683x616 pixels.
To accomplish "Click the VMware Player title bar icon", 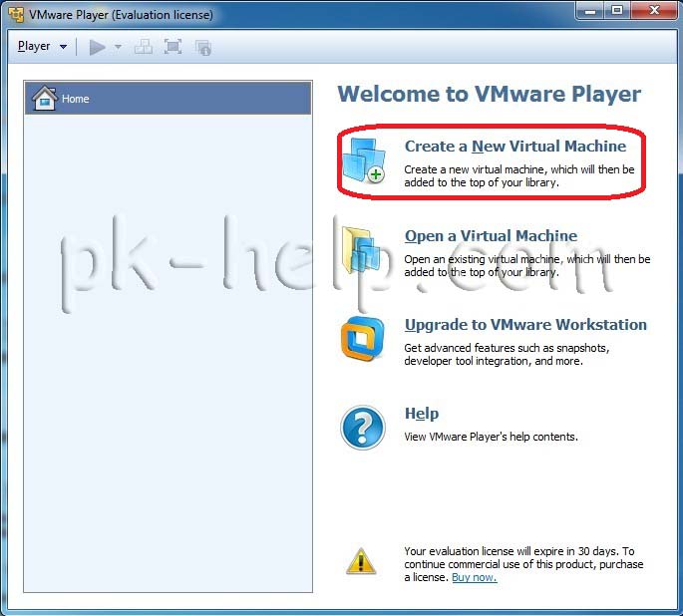I will [x=16, y=14].
